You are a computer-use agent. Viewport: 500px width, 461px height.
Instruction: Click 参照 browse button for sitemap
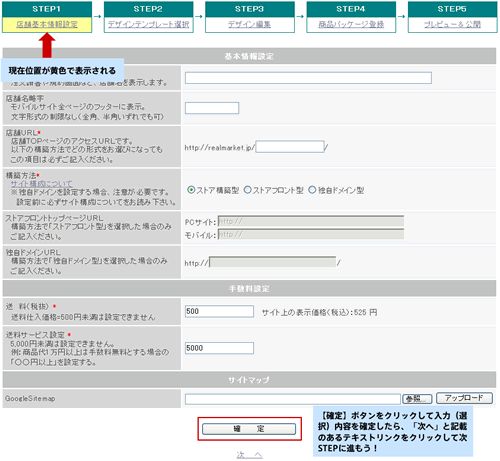pos(417,399)
